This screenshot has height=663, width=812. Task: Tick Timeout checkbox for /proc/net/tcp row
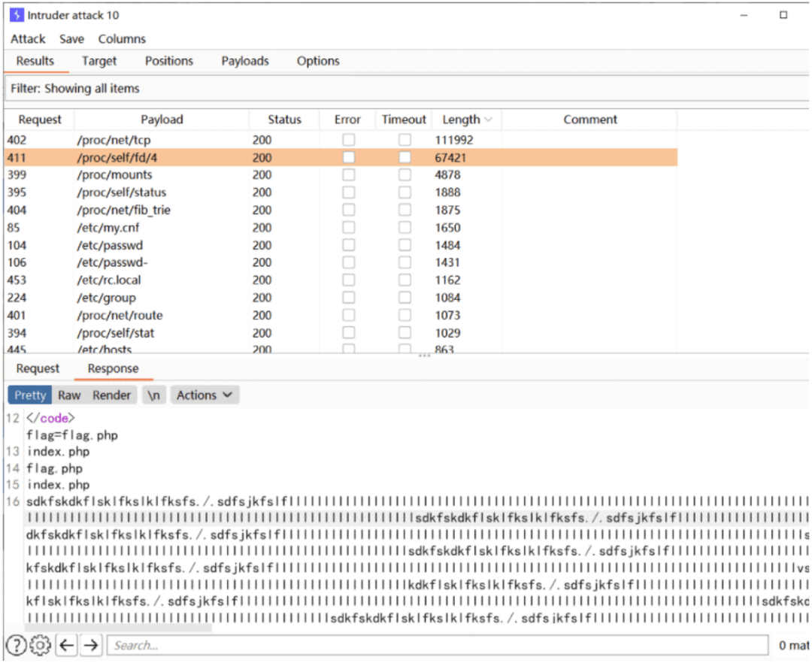coord(404,140)
